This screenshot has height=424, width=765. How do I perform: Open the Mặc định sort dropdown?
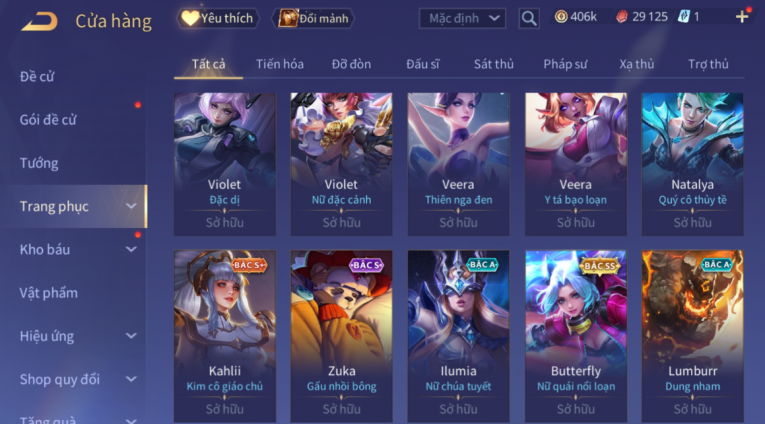[x=462, y=19]
